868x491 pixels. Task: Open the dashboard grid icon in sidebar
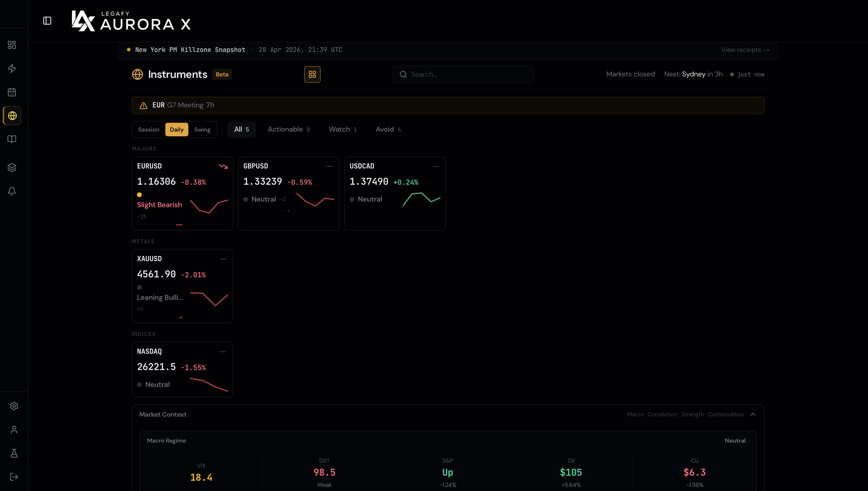(12, 45)
